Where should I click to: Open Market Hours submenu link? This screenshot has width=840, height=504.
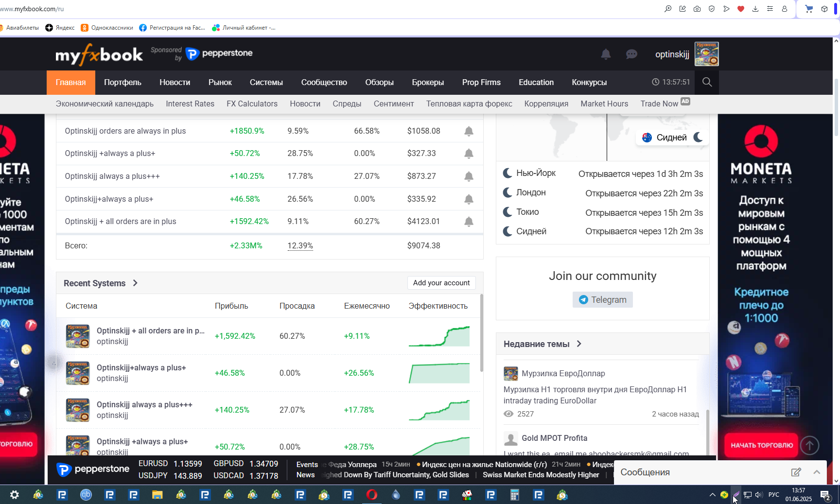click(x=604, y=104)
